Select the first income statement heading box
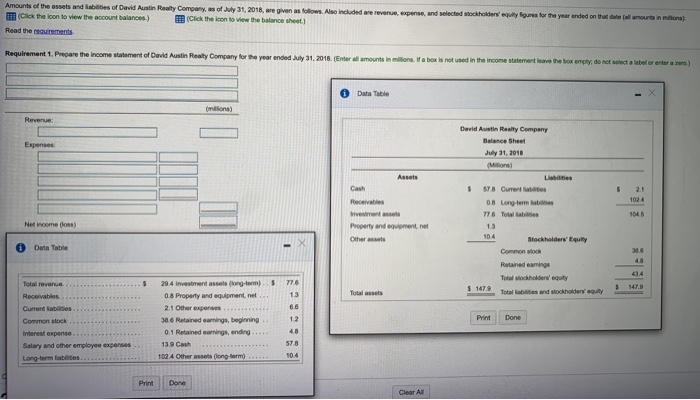The width and height of the screenshot is (700, 400). coord(122,70)
